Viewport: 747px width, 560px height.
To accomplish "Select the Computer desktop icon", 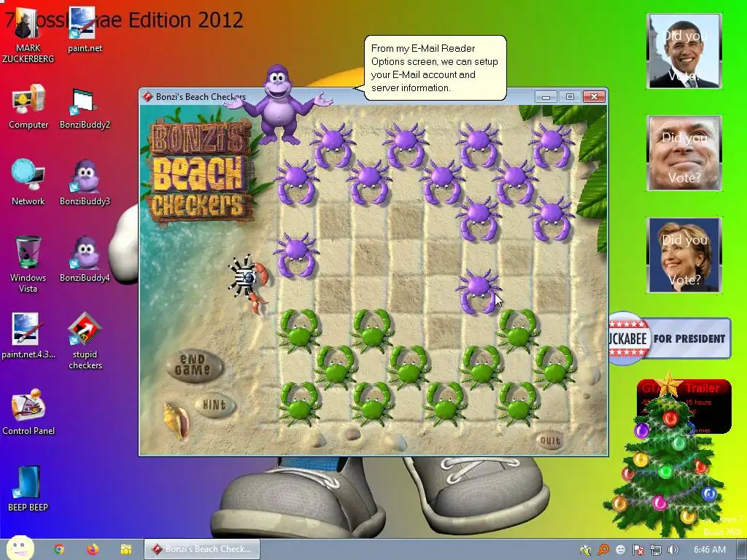I will pyautogui.click(x=28, y=106).
